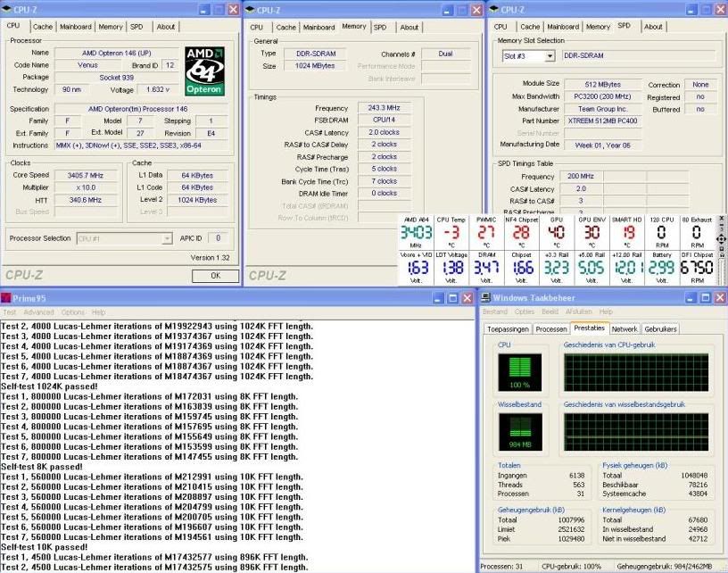
Task: Click the CPU usage 100 % meter
Action: pos(519,372)
